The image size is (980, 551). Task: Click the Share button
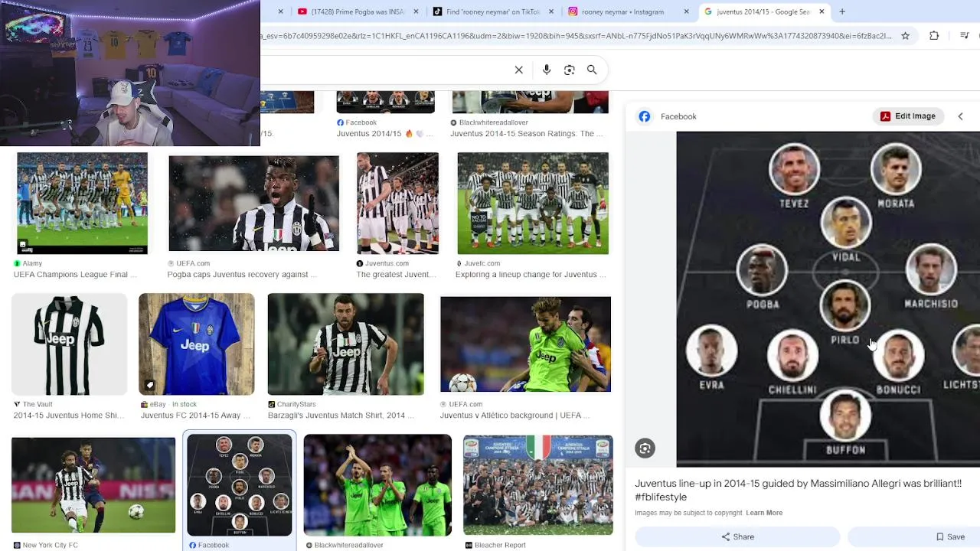coord(737,536)
